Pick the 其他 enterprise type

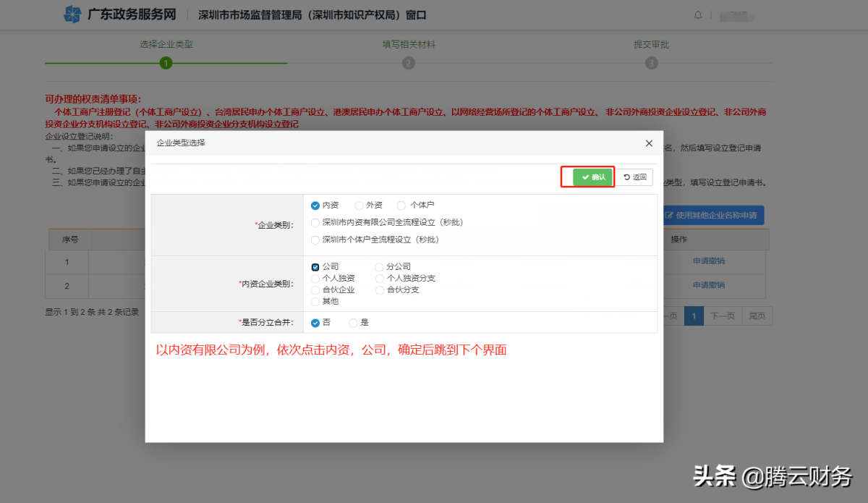pos(315,302)
